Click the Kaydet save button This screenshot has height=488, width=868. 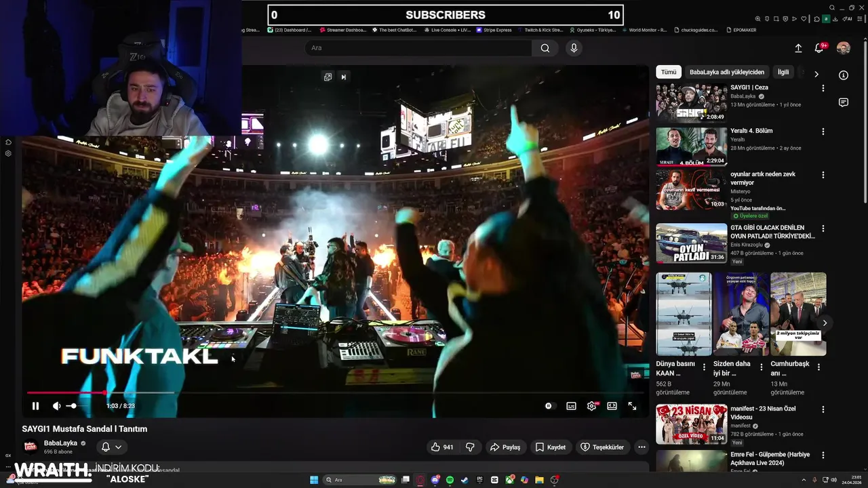[551, 447]
